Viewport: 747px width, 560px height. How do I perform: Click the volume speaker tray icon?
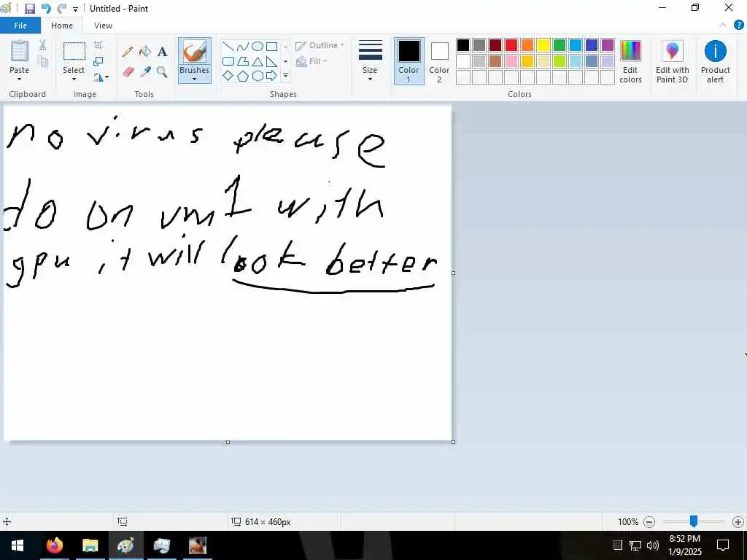click(x=653, y=545)
